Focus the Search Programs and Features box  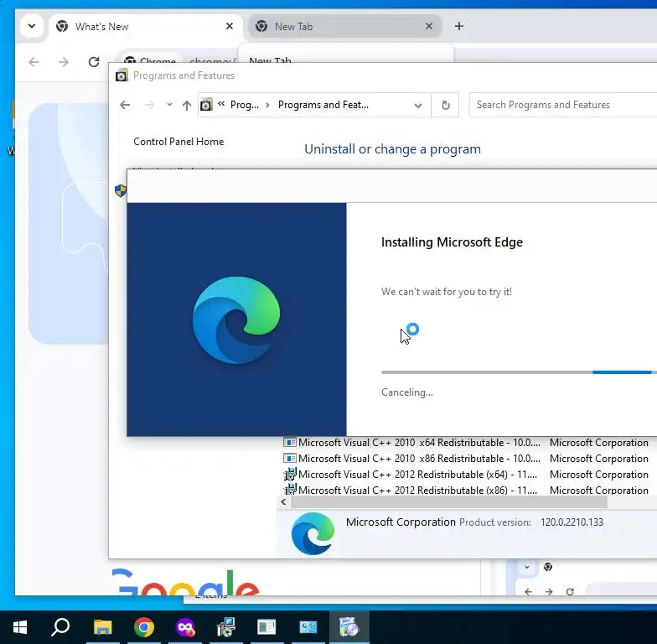(x=563, y=105)
